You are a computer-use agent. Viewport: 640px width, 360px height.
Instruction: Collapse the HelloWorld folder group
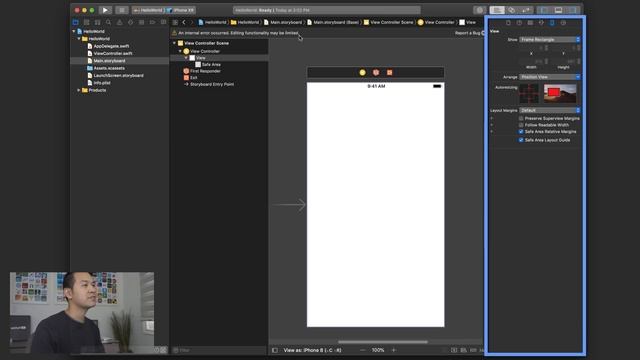79,38
